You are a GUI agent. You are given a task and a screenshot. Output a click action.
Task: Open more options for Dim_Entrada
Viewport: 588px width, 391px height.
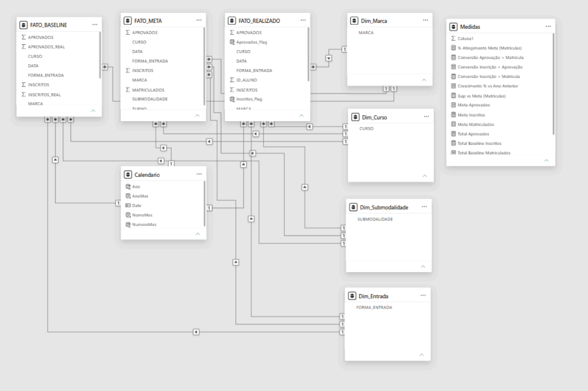coord(423,296)
